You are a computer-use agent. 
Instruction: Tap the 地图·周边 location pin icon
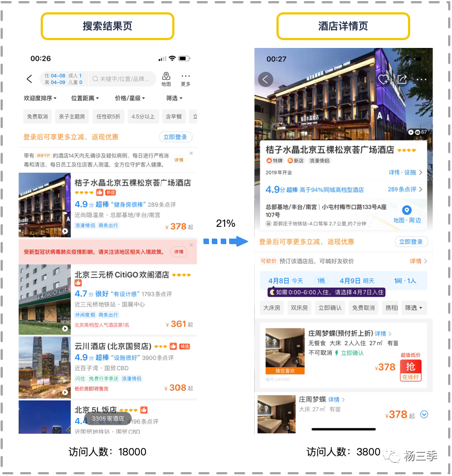(407, 210)
